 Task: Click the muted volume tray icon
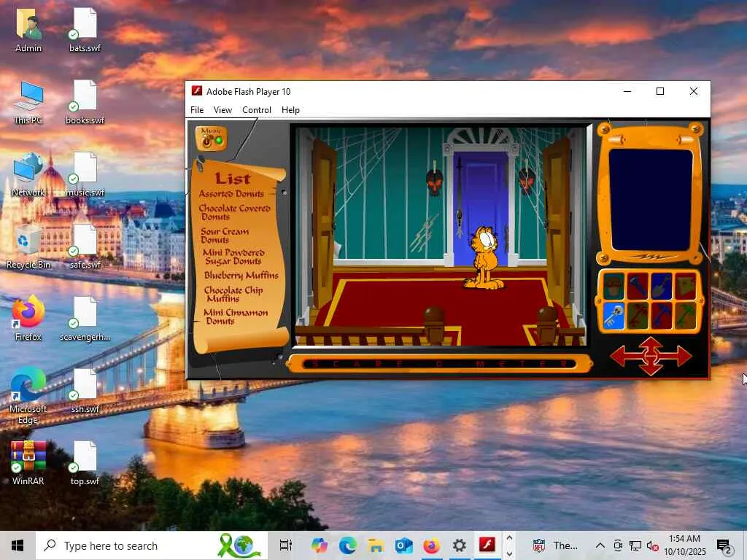[x=652, y=545]
